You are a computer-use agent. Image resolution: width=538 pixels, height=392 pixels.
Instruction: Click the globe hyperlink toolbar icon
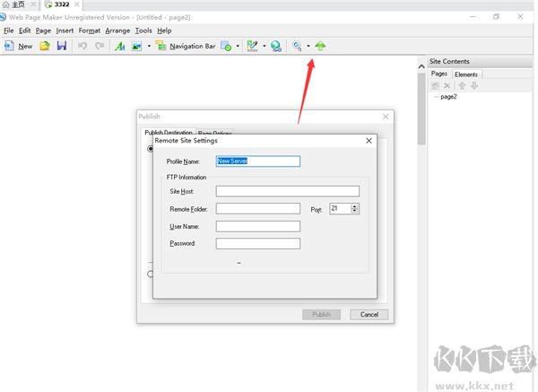276,46
